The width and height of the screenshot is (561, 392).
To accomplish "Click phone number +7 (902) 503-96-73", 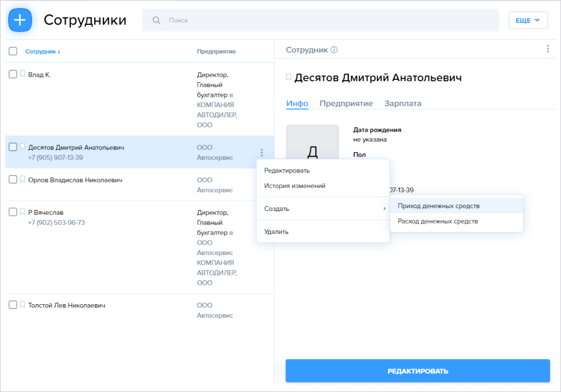I will pos(56,222).
